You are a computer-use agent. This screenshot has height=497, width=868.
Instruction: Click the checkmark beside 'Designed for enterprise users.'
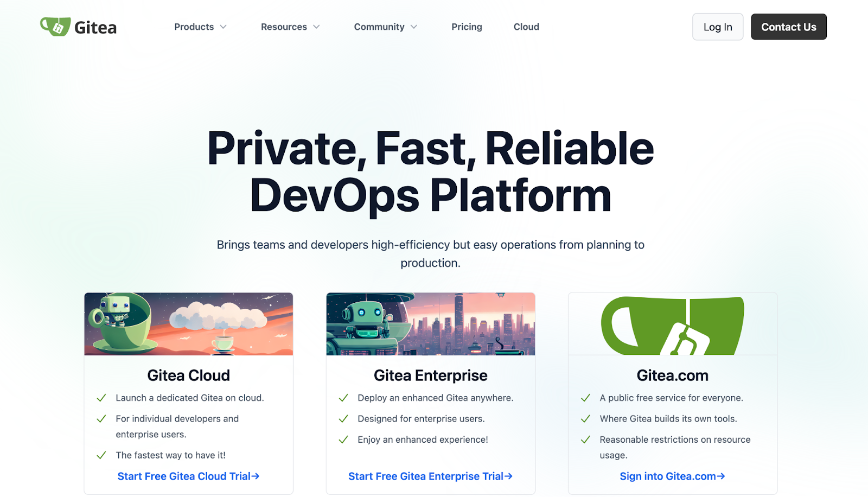[x=343, y=418]
